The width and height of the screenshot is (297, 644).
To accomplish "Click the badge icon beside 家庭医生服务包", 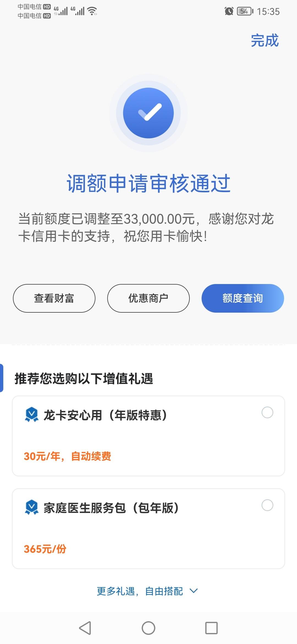I will click(32, 507).
